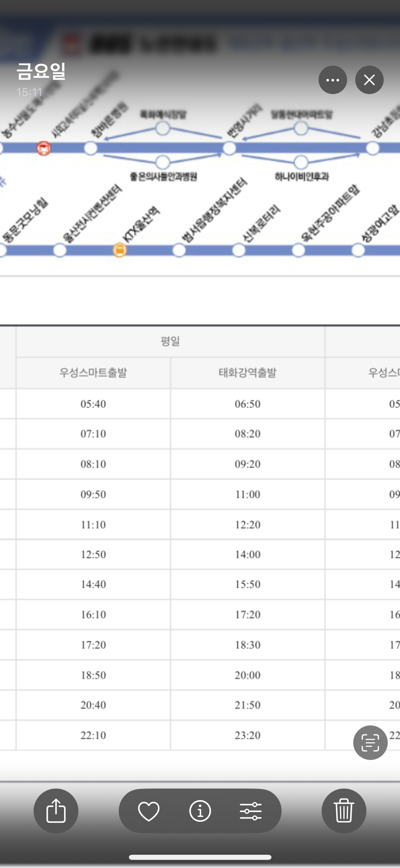This screenshot has width=400, height=868.
Task: Tap the orange KTX울산역 station icon
Action: click(119, 250)
